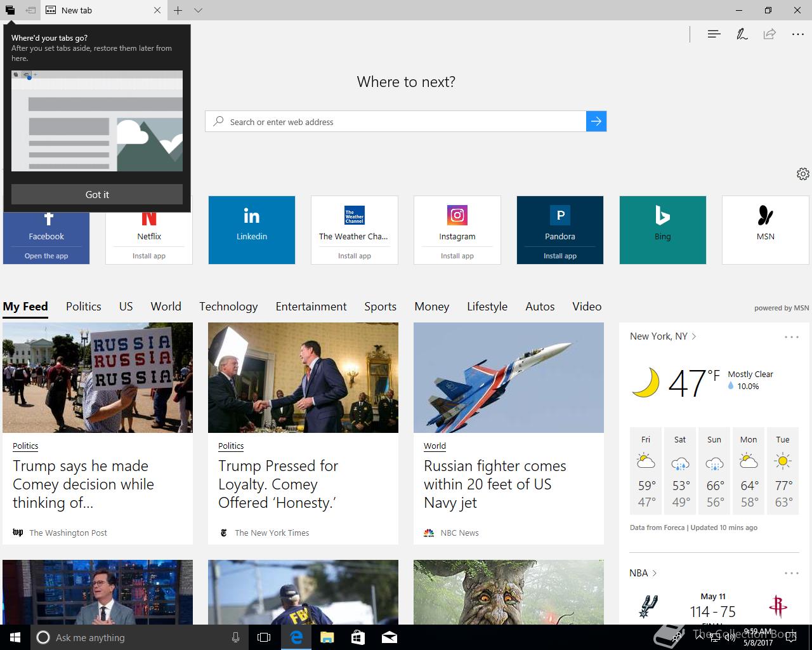The height and width of the screenshot is (650, 812).
Task: Click The New York Times source
Action: [x=272, y=533]
